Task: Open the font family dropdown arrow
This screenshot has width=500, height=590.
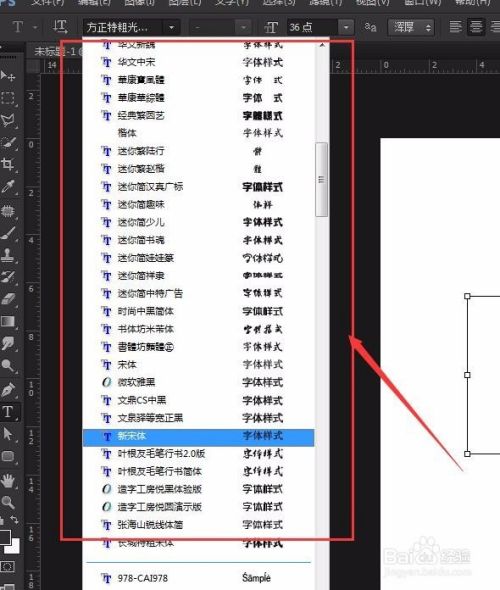Action: point(172,27)
